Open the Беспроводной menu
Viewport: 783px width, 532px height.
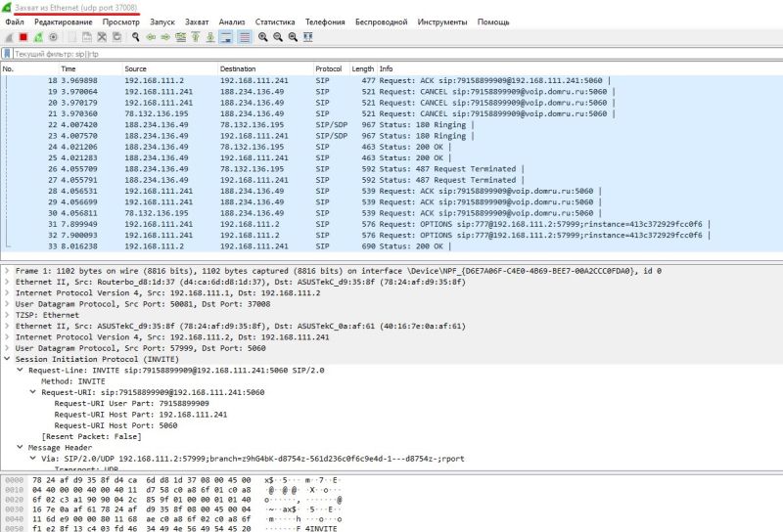pos(381,22)
